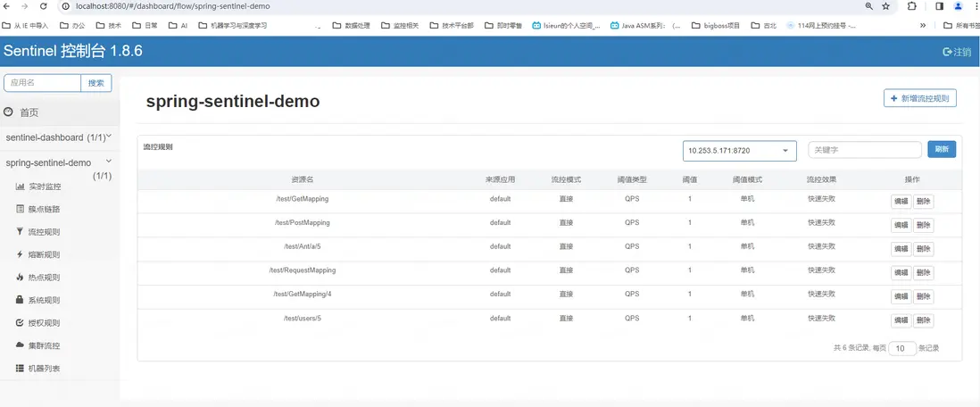Image resolution: width=980 pixels, height=407 pixels.
Task: Click the site info icon in address bar
Action: pyautogui.click(x=66, y=6)
